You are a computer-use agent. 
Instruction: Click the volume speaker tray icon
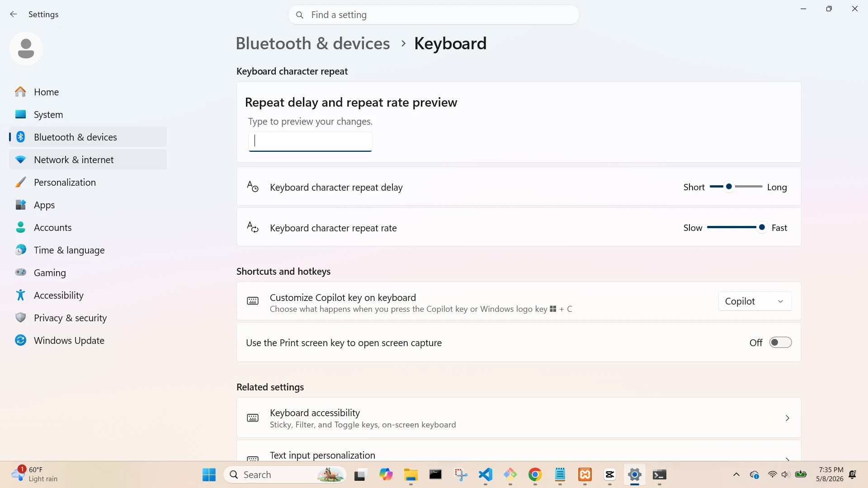click(x=786, y=474)
